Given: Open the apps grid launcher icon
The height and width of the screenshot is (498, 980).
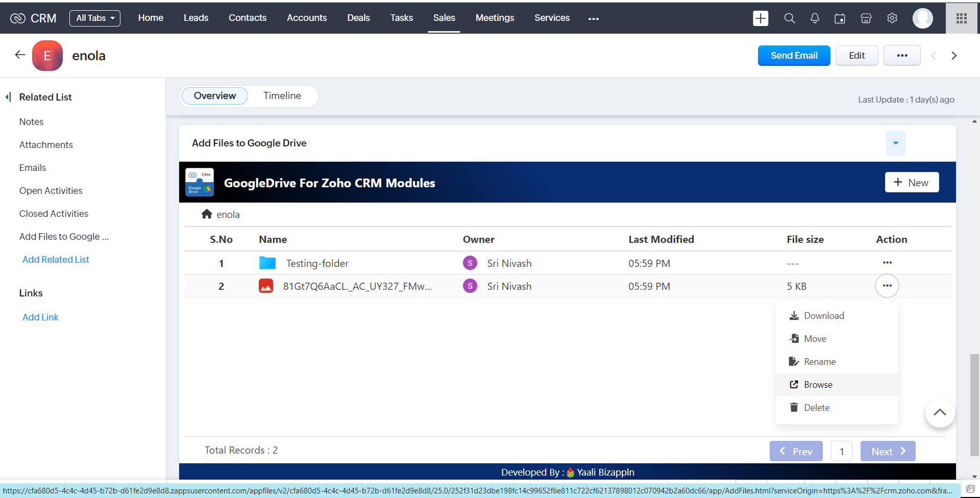Looking at the screenshot, I should tap(962, 18).
